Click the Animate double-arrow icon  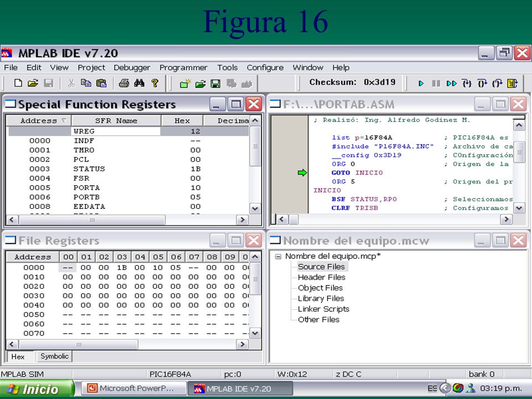pos(452,84)
